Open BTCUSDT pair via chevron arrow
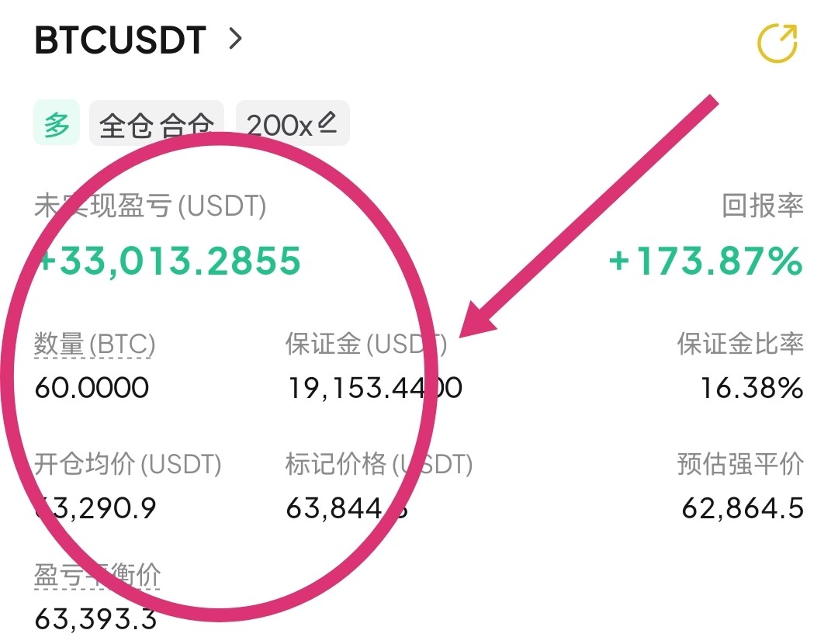The width and height of the screenshot is (838, 644). pos(235,39)
